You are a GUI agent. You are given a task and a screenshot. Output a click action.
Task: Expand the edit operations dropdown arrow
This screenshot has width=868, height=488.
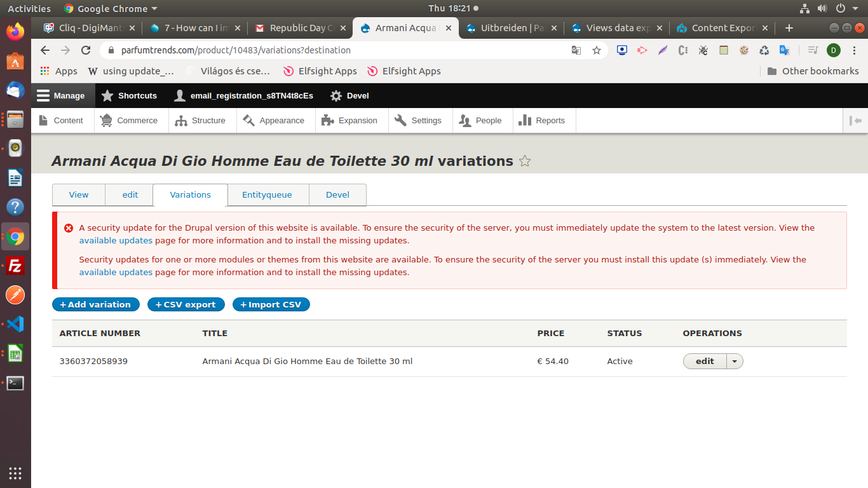(x=735, y=362)
